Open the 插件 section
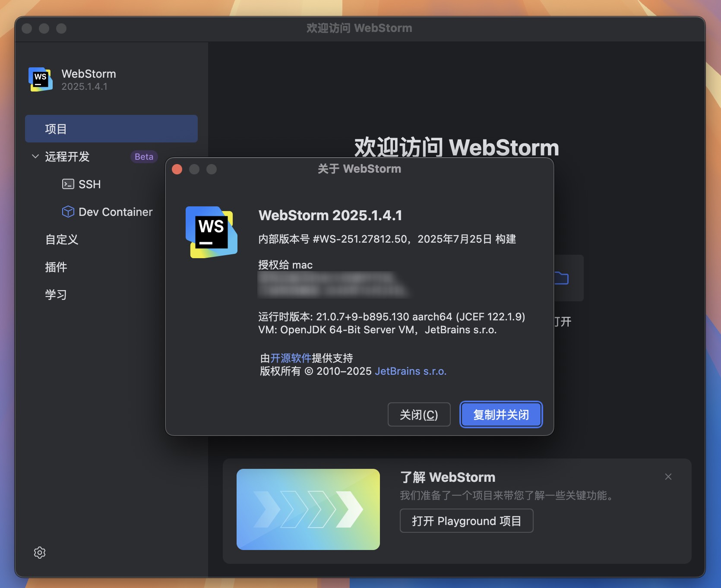This screenshot has width=721, height=588. click(56, 267)
